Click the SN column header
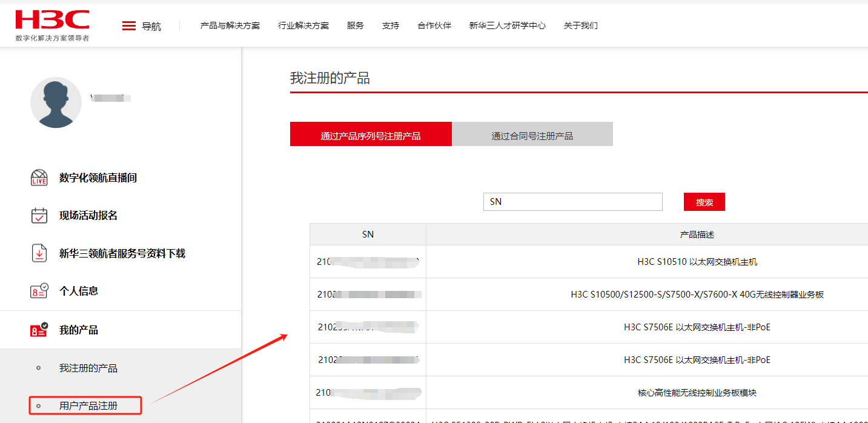This screenshot has height=423, width=868. tap(368, 234)
